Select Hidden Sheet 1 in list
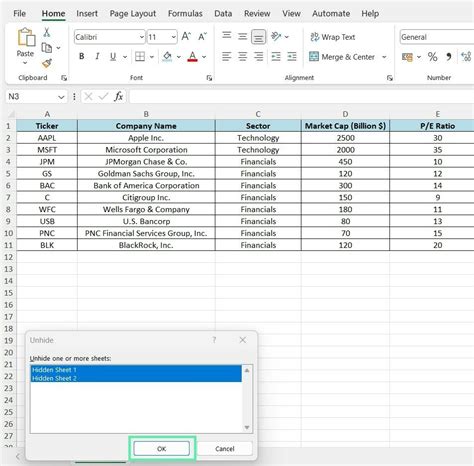Image resolution: width=474 pixels, height=466 pixels. pos(136,370)
